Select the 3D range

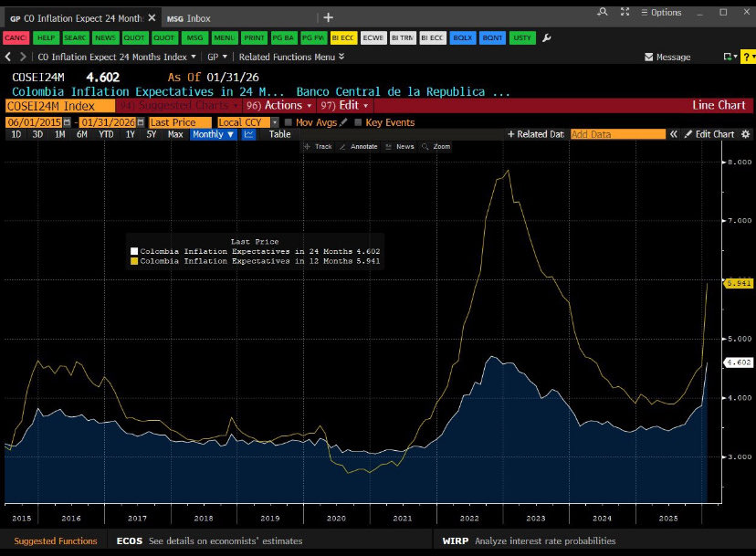pos(37,134)
